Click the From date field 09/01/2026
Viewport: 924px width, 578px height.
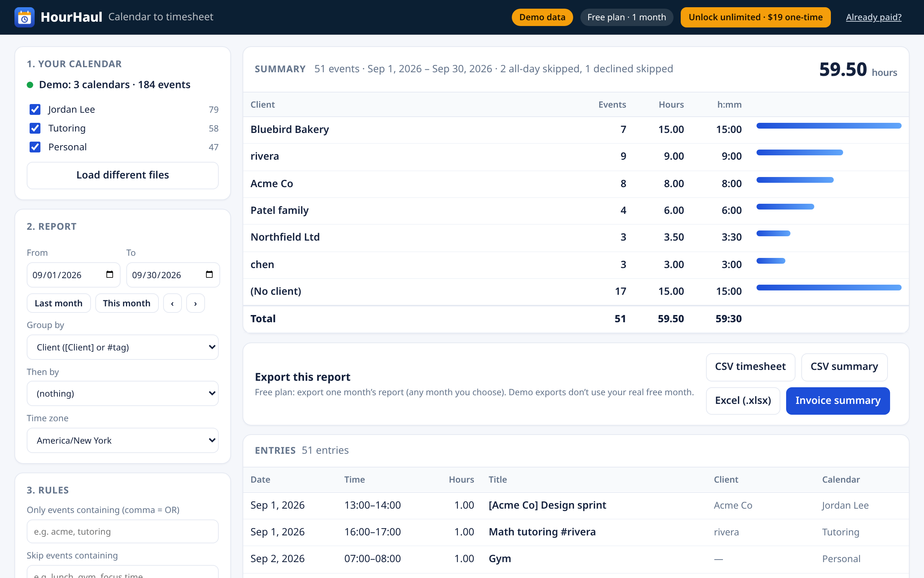pyautogui.click(x=73, y=275)
